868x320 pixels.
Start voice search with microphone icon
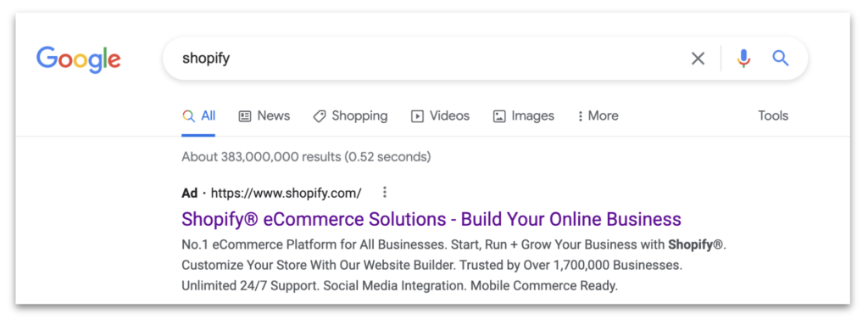point(743,59)
